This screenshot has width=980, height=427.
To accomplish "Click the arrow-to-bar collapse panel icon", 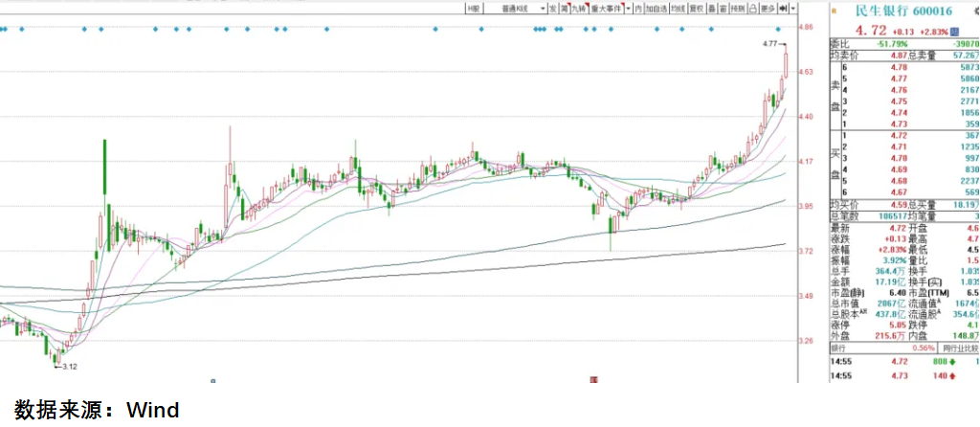I will tap(783, 9).
